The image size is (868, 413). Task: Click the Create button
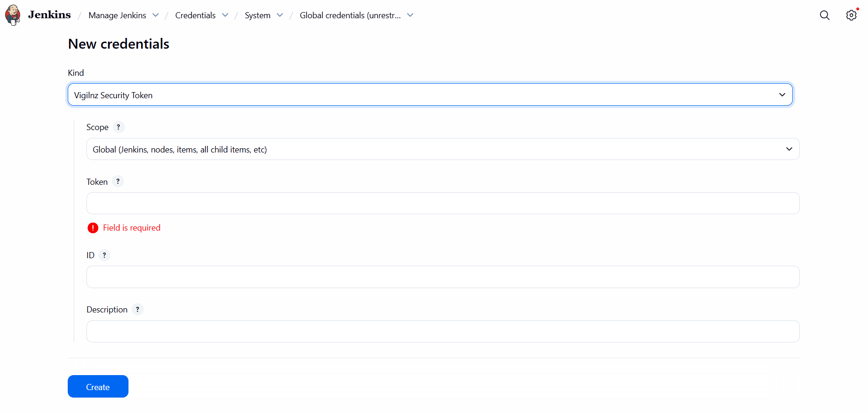click(x=98, y=386)
